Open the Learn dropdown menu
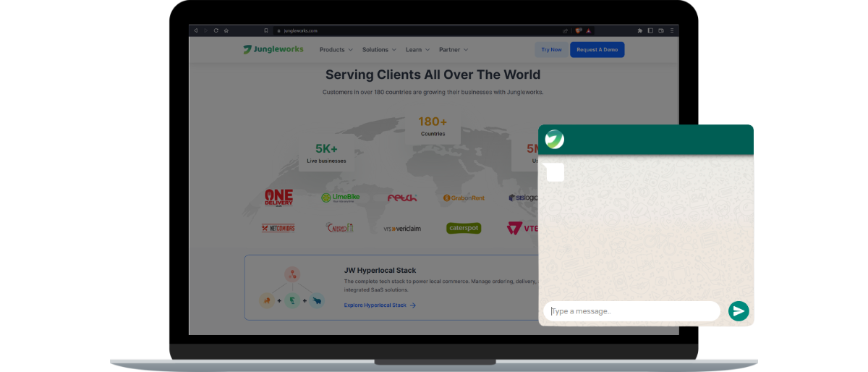 click(x=417, y=50)
